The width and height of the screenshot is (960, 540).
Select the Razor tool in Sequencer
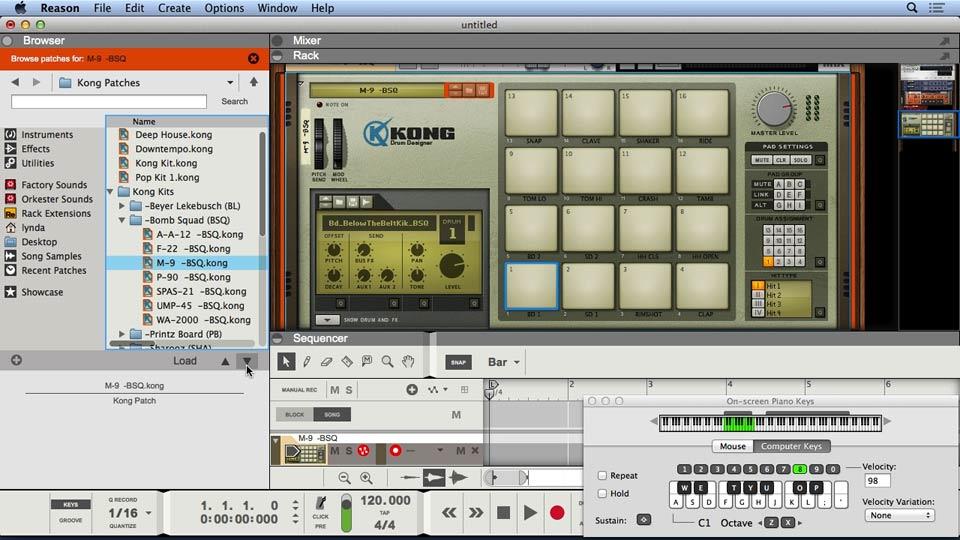347,361
